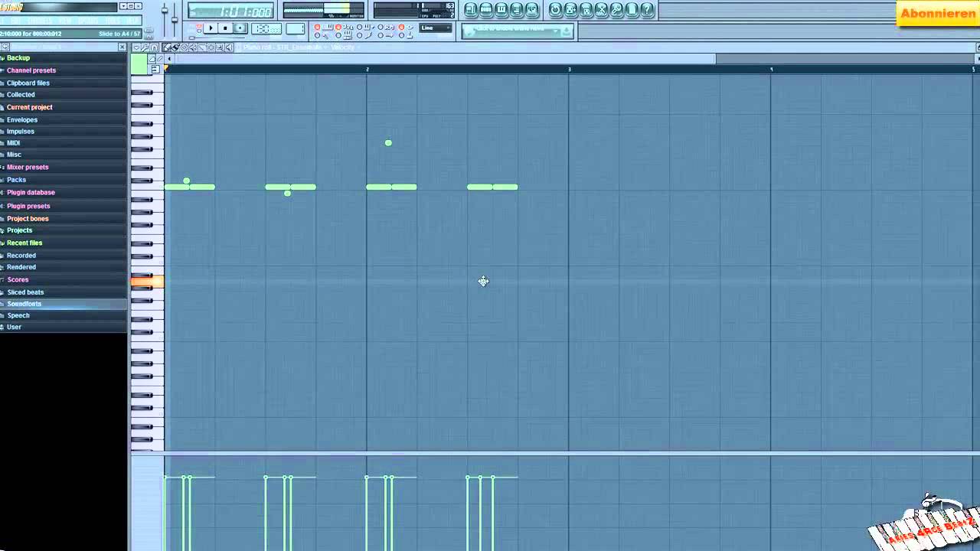The image size is (980, 551).
Task: Switch to pattern mode radio indicator
Action: coord(199,25)
